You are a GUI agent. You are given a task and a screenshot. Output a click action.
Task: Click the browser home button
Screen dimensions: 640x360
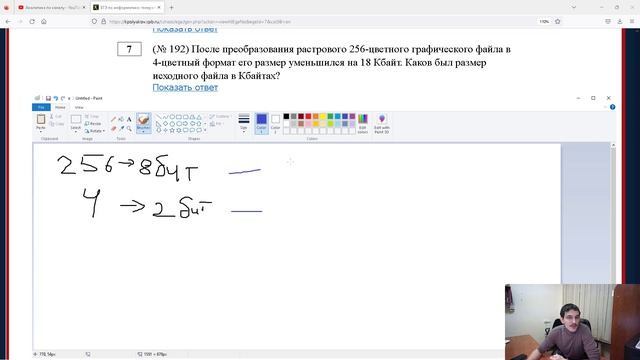point(44,21)
